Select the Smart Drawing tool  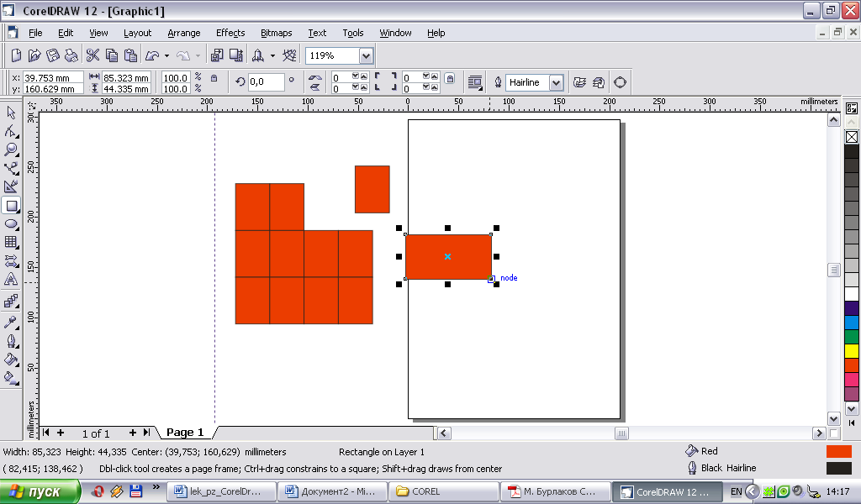tap(11, 186)
